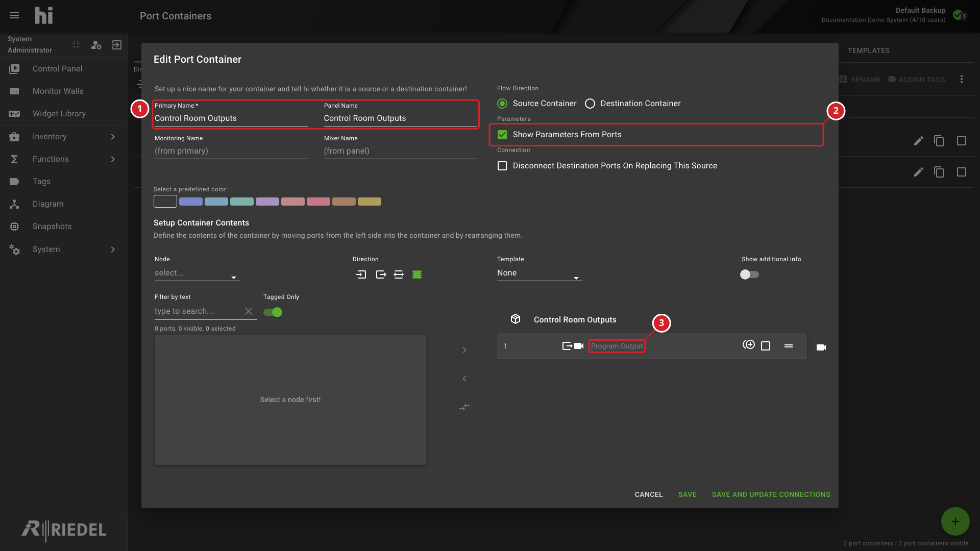Toggle the Tagged Only switch

click(273, 312)
